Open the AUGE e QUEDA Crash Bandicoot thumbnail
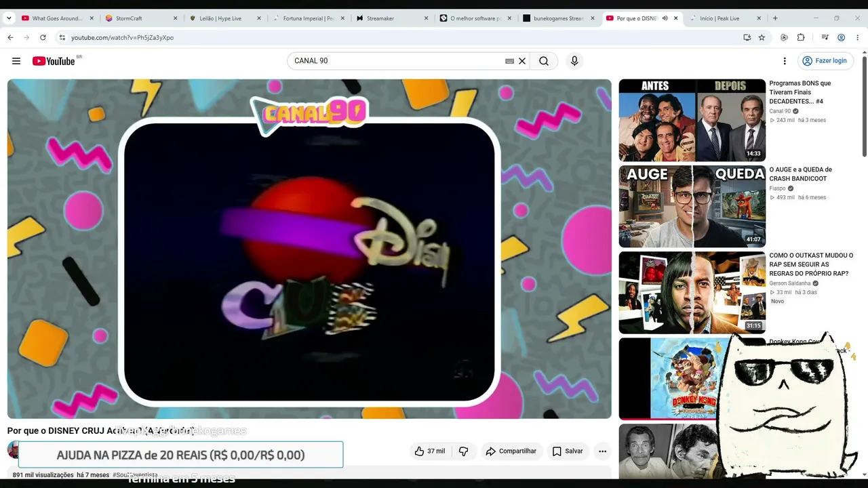 [692, 207]
